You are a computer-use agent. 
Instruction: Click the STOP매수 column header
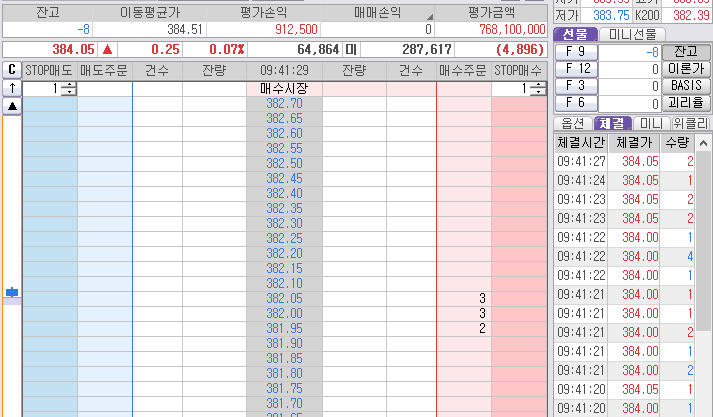point(519,70)
